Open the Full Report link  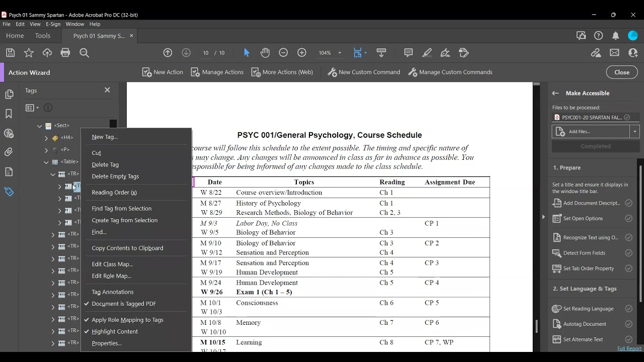tap(629, 348)
